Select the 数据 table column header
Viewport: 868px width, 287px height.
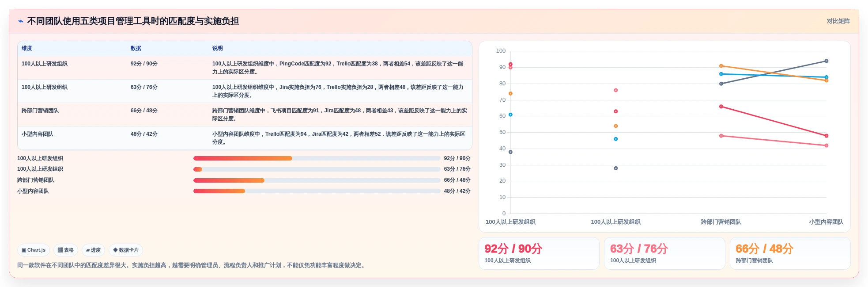point(136,48)
